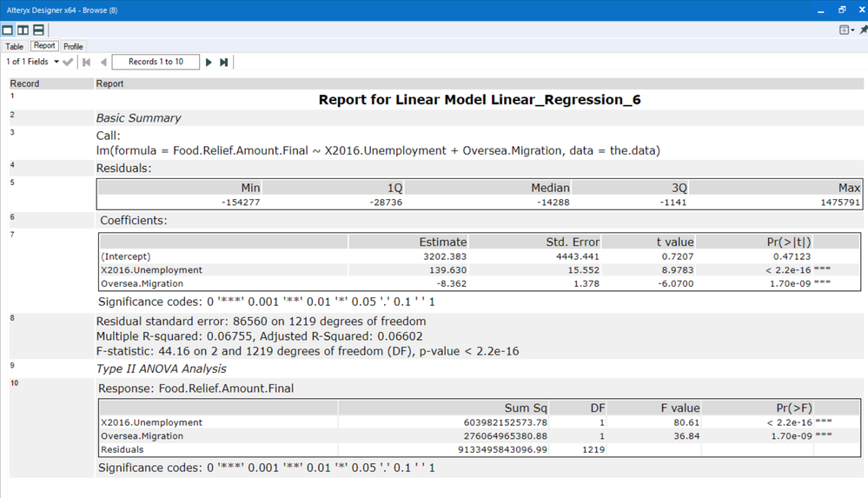Image resolution: width=868 pixels, height=498 pixels.
Task: Click the Residual standard error line
Action: pyautogui.click(x=262, y=322)
